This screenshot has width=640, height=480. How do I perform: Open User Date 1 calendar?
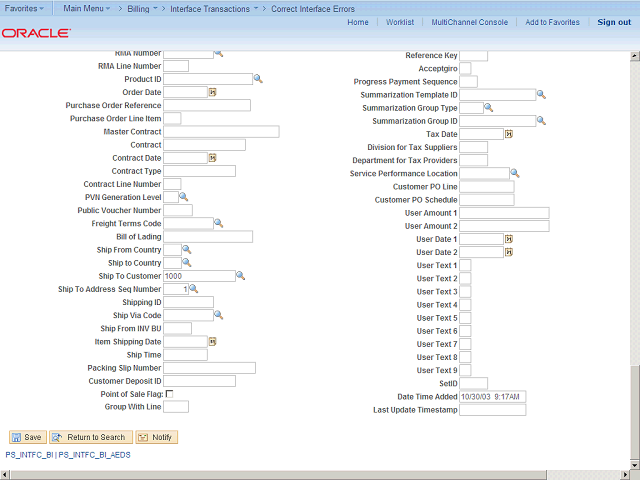click(x=509, y=239)
